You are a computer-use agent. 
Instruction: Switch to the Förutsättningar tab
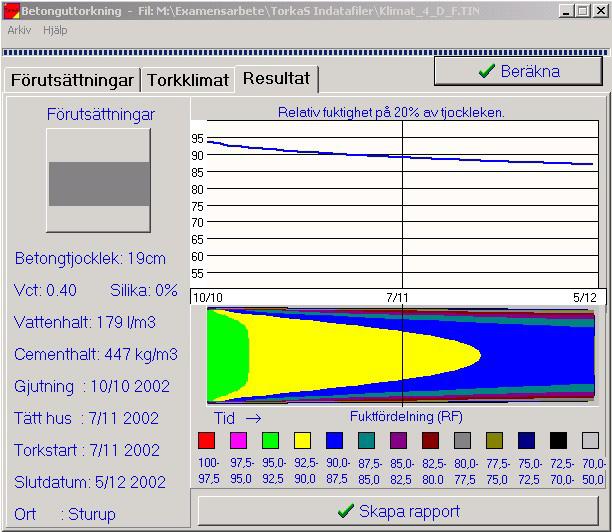(x=72, y=80)
